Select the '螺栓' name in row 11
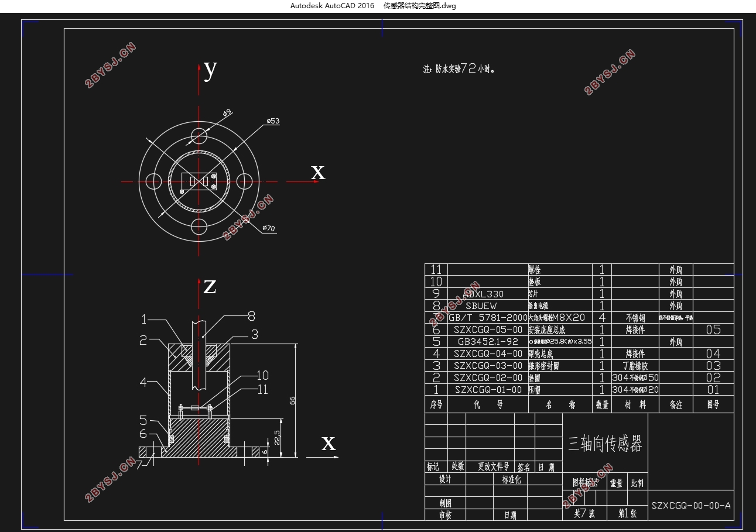The image size is (756, 532). click(535, 270)
